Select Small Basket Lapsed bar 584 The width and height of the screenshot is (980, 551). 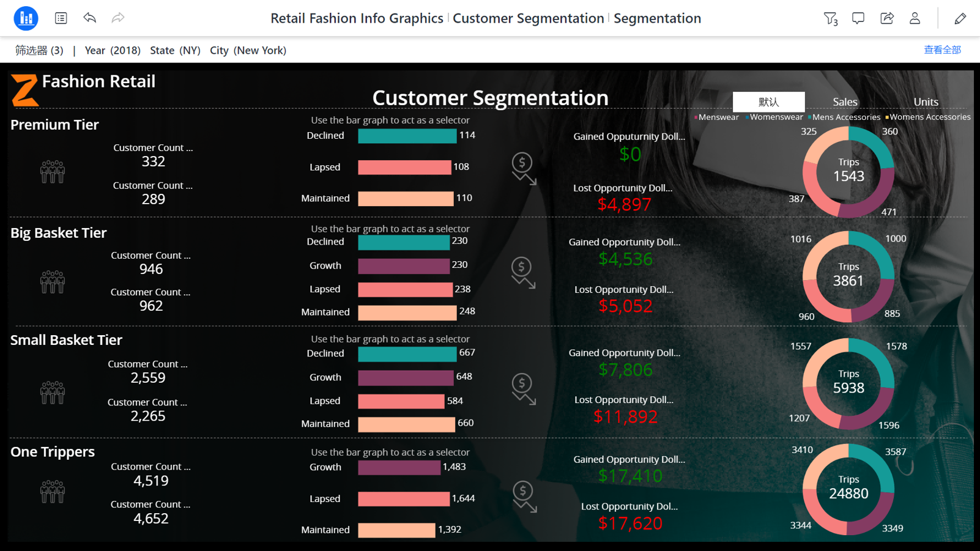[x=401, y=401]
